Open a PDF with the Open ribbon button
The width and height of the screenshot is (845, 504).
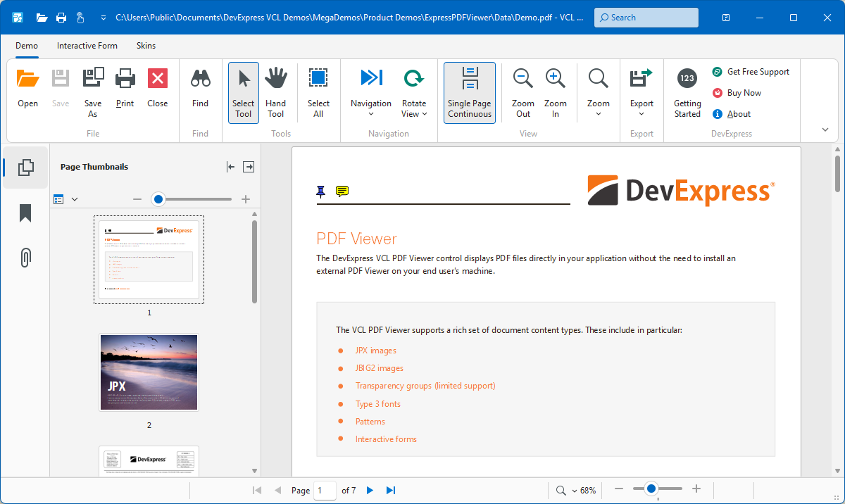pyautogui.click(x=28, y=88)
